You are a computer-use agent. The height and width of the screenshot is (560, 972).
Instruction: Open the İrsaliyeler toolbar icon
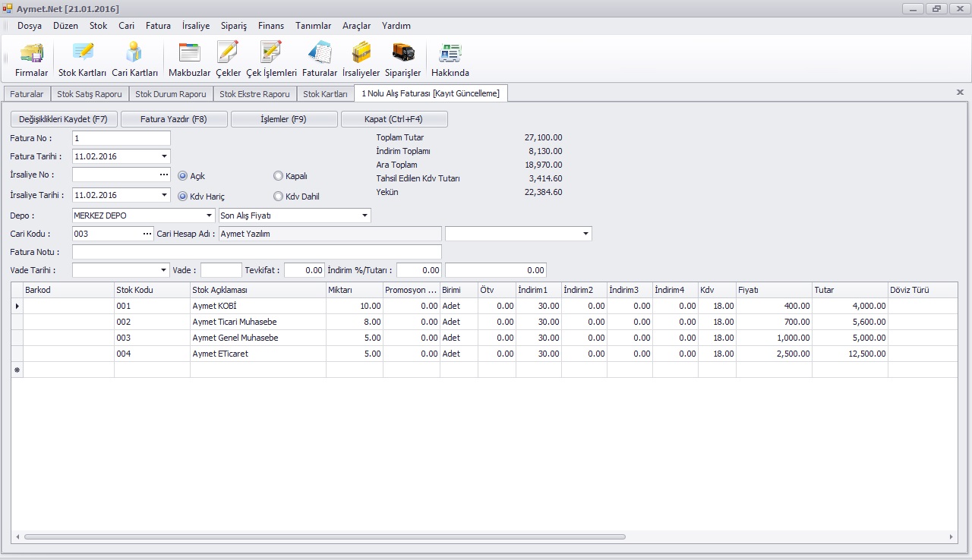click(361, 59)
